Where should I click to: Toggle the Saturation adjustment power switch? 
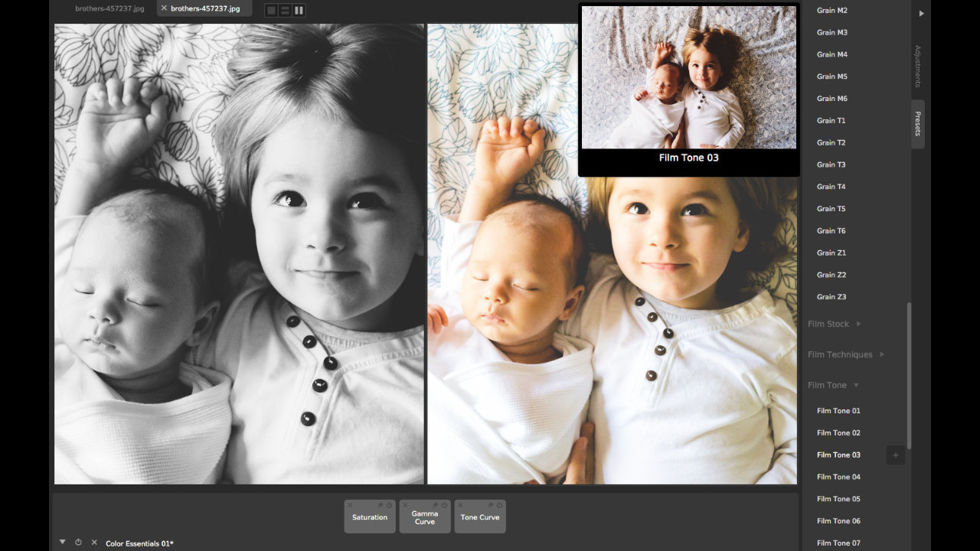tap(389, 505)
